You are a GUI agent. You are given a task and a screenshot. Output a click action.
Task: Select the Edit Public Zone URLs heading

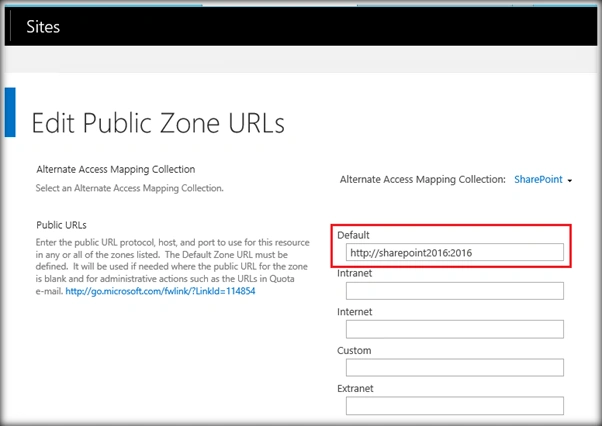pyautogui.click(x=158, y=123)
